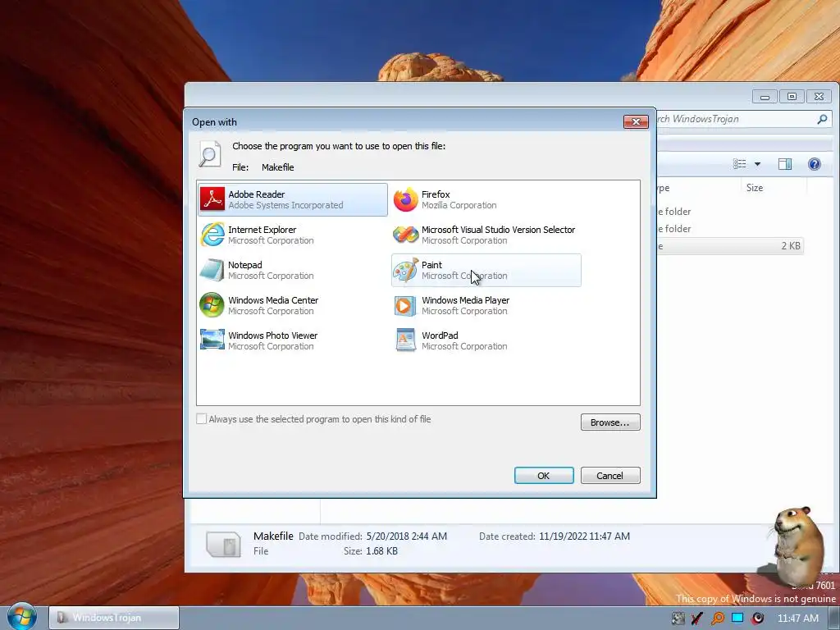
Task: Confirm with the OK button
Action: click(x=544, y=475)
